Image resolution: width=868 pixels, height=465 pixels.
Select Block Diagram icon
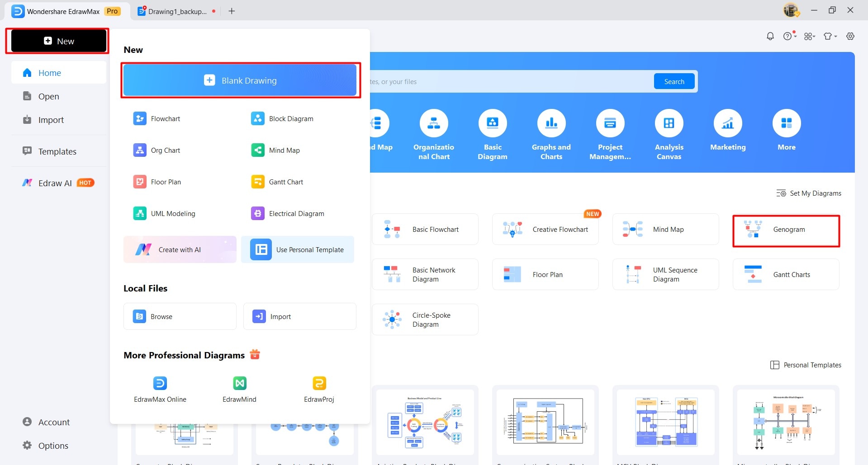pos(258,118)
